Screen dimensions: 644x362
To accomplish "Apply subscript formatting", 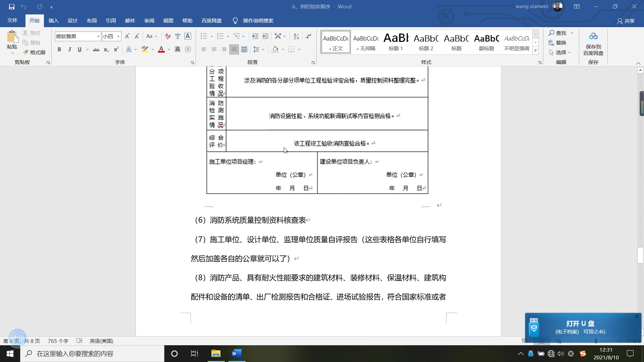I will coord(106,50).
